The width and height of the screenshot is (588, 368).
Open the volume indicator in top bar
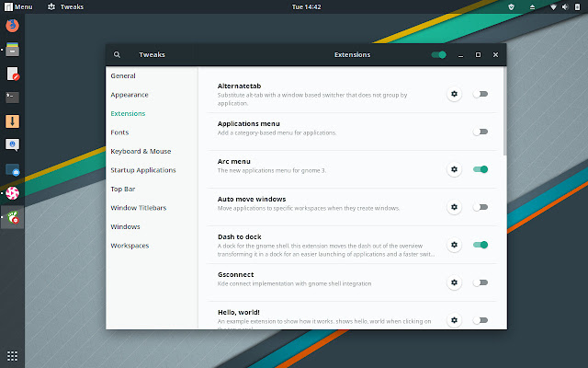coord(565,6)
